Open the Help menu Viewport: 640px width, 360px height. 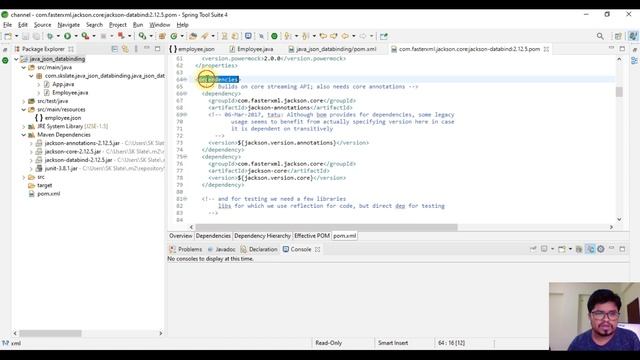click(x=182, y=25)
